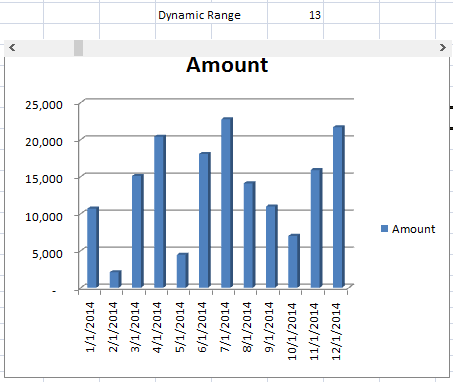
Task: Select the 5/1/2014 date axis label
Action: pyautogui.click(x=180, y=327)
